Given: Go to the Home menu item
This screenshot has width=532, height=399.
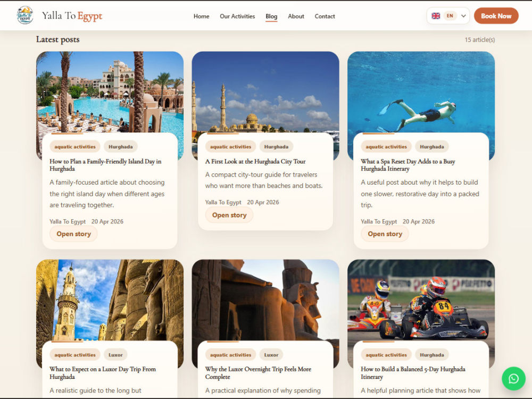Looking at the screenshot, I should pos(201,16).
